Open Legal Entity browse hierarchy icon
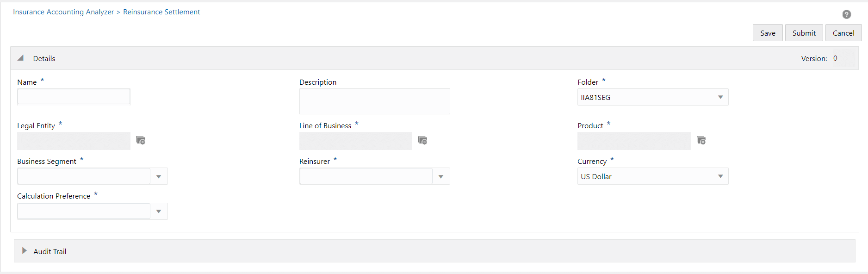Screen dimensions: 868x274 point(141,140)
